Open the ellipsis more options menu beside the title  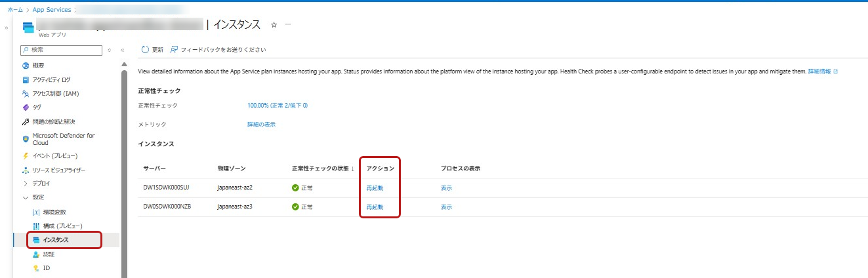pyautogui.click(x=287, y=25)
